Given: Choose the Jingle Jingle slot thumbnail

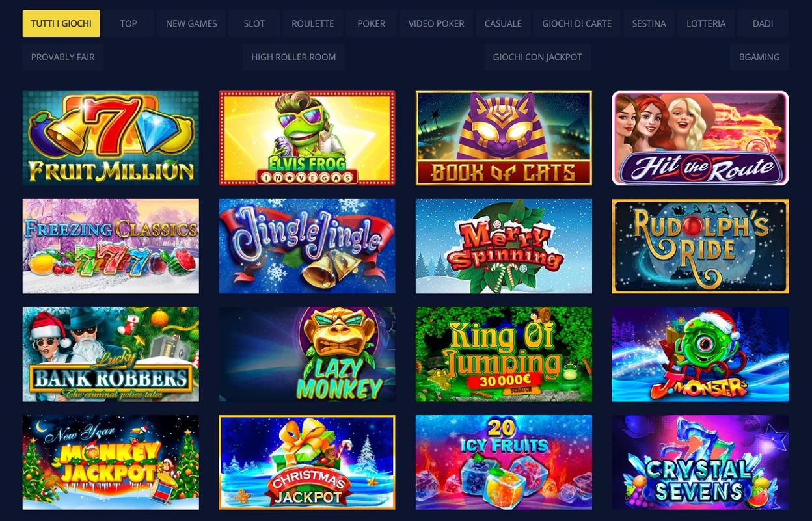Looking at the screenshot, I should point(307,246).
